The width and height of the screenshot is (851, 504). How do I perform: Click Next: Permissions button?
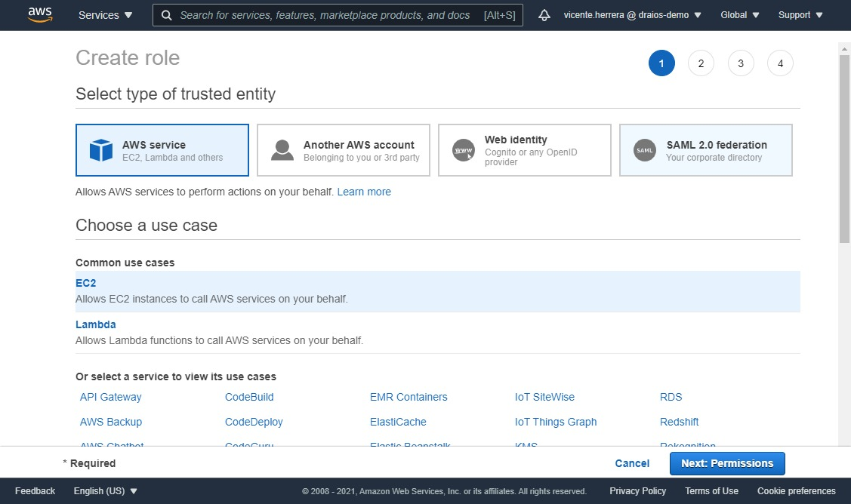click(x=727, y=463)
